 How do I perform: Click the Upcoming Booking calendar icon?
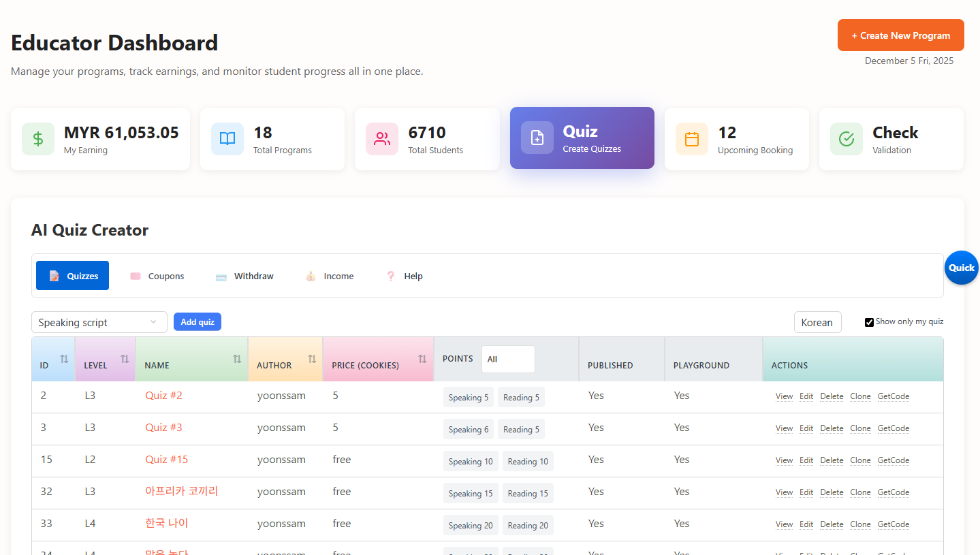[691, 138]
